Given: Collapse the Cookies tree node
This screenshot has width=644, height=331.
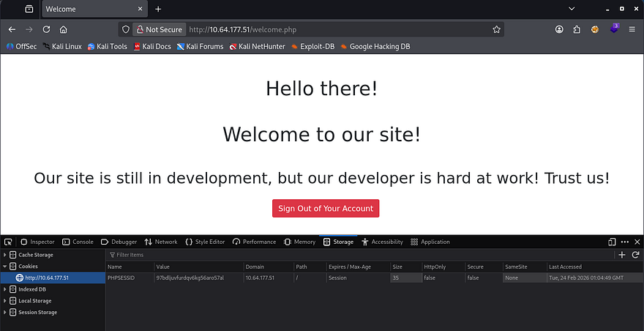Looking at the screenshot, I should [5, 267].
